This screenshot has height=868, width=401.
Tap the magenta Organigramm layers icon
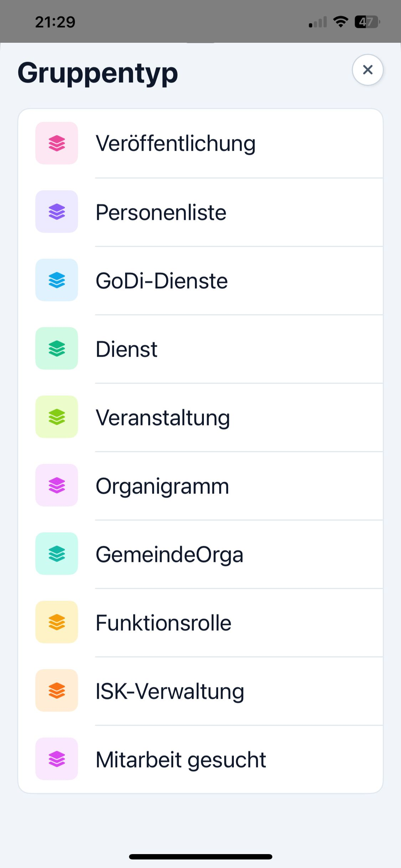tap(57, 485)
